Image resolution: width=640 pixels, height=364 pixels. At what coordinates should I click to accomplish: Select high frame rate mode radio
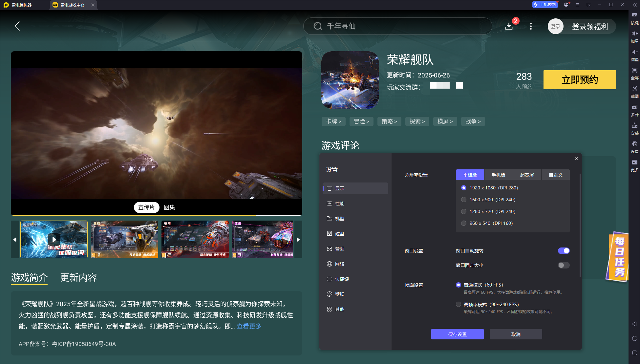[x=459, y=304]
